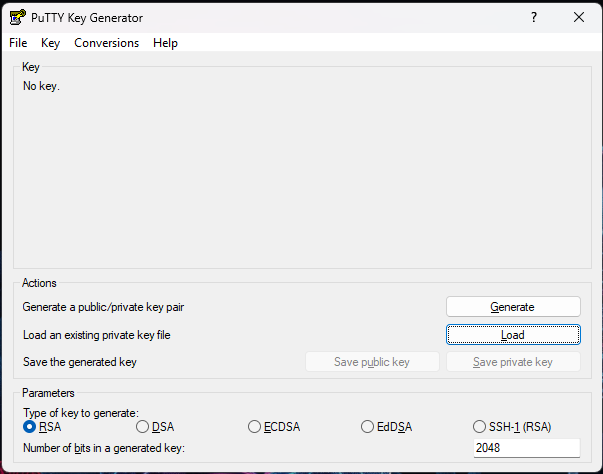The width and height of the screenshot is (603, 474).
Task: Select the SSH-1 (RSA) key type
Action: pos(512,427)
